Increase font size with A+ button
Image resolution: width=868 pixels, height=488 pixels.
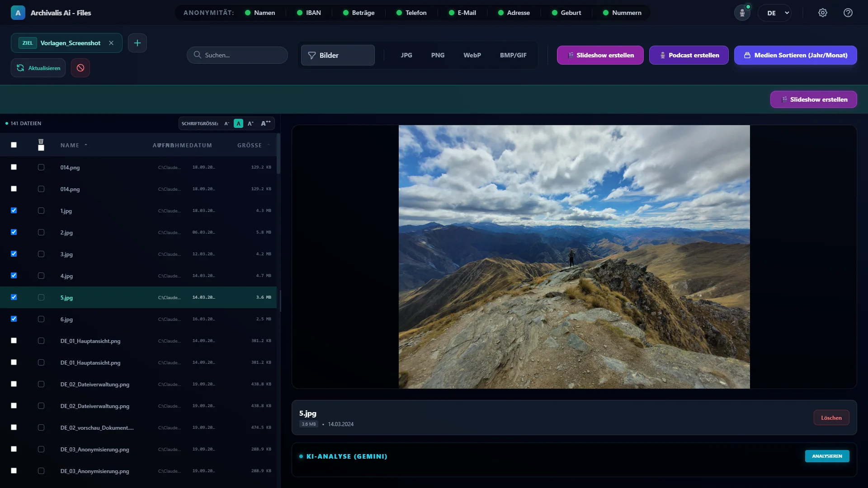251,123
